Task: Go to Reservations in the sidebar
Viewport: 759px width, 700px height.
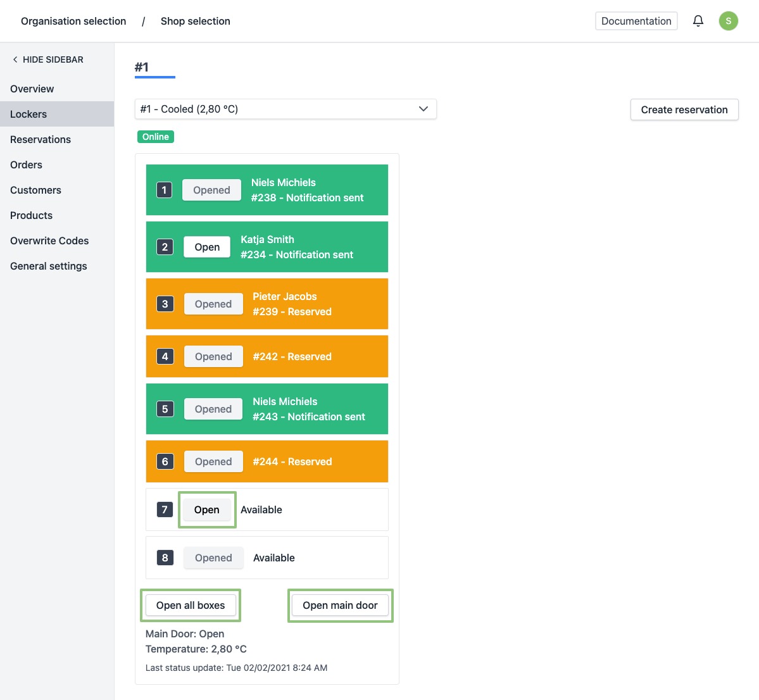Action: pyautogui.click(x=41, y=139)
